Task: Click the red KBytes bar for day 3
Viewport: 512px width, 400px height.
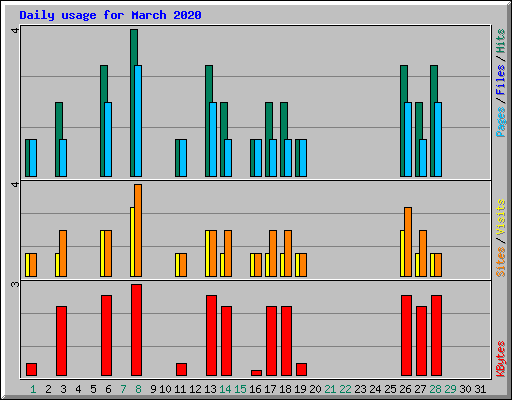Action: click(x=61, y=341)
